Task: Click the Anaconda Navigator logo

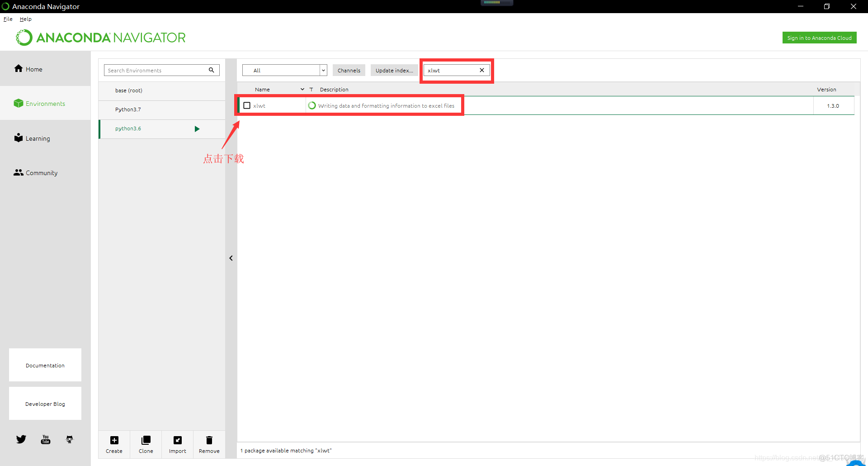Action: 101,38
